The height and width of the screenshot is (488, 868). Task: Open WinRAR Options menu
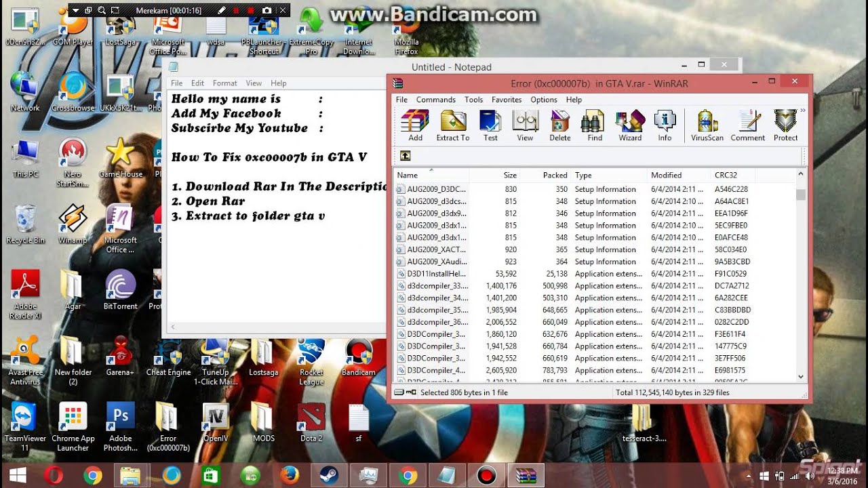(544, 100)
